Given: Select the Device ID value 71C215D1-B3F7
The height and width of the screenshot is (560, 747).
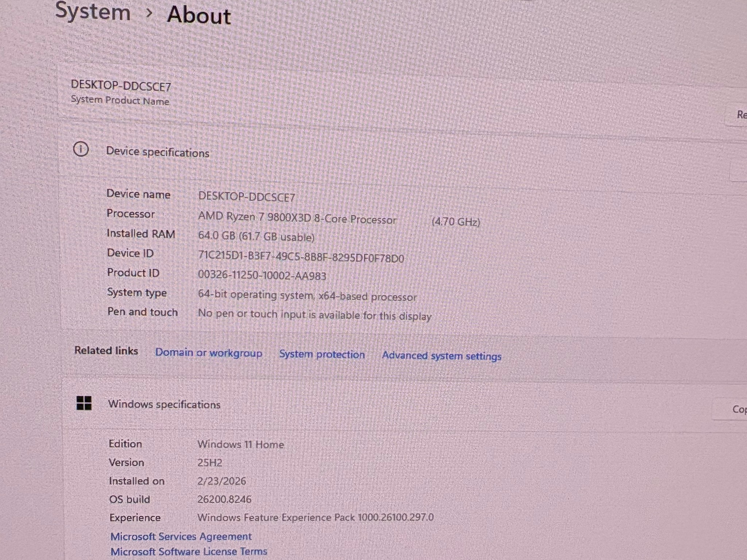Looking at the screenshot, I should (301, 257).
